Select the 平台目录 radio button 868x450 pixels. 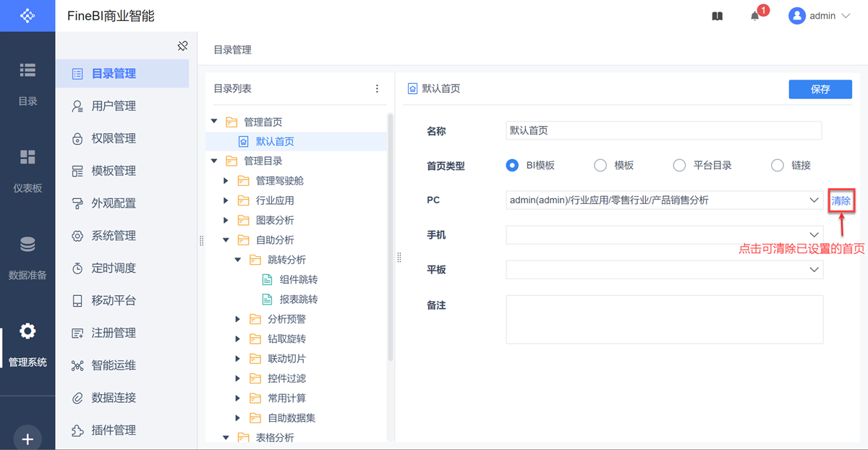pos(679,165)
